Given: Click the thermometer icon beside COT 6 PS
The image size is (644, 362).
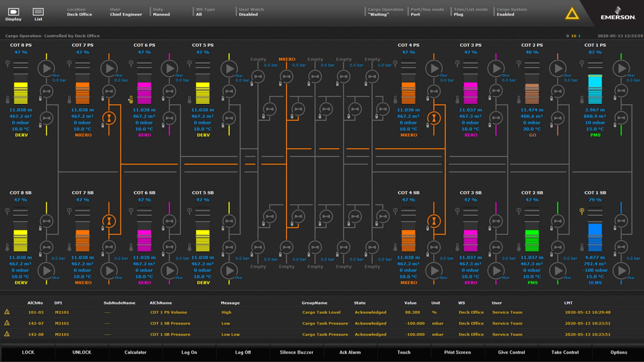Looking at the screenshot, I should click(x=131, y=100).
